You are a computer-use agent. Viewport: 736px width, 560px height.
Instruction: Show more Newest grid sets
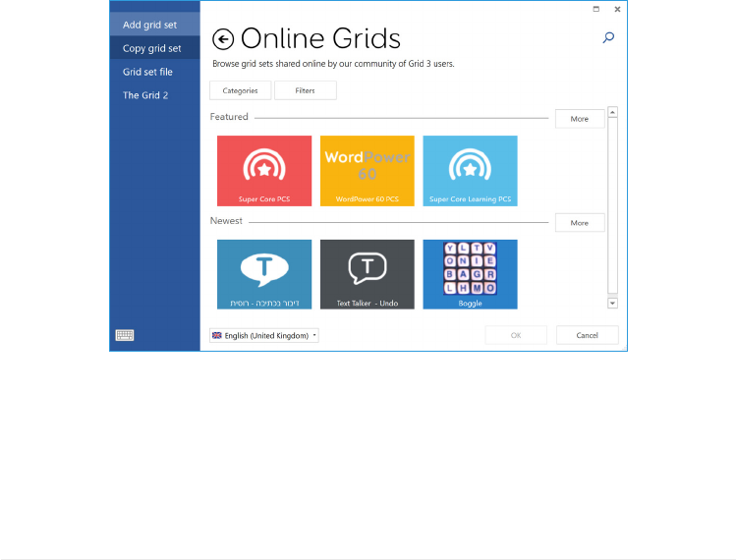580,223
